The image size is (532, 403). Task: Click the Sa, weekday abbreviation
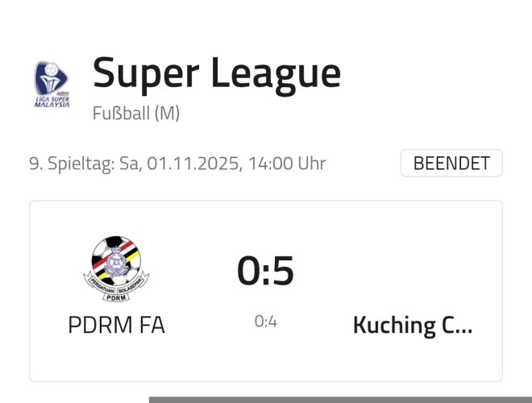point(131,164)
